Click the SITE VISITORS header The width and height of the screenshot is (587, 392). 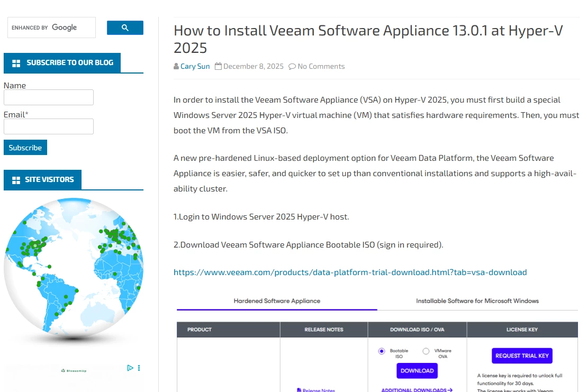click(x=43, y=180)
